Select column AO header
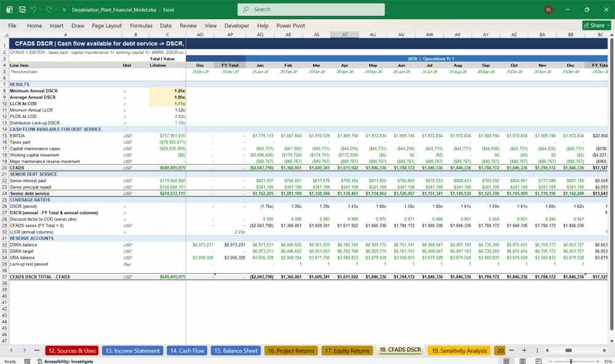Viewport: 615px width, 364px height. click(200, 35)
